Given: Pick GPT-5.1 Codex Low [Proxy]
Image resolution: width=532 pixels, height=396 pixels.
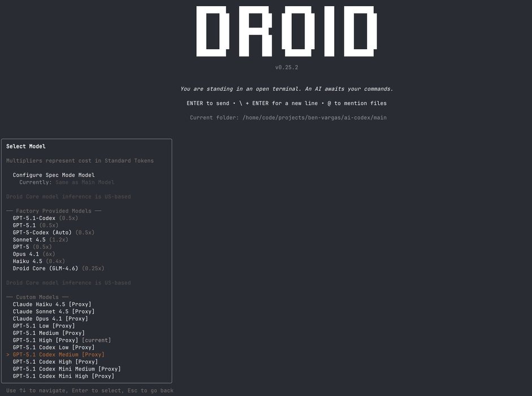Looking at the screenshot, I should tap(54, 347).
